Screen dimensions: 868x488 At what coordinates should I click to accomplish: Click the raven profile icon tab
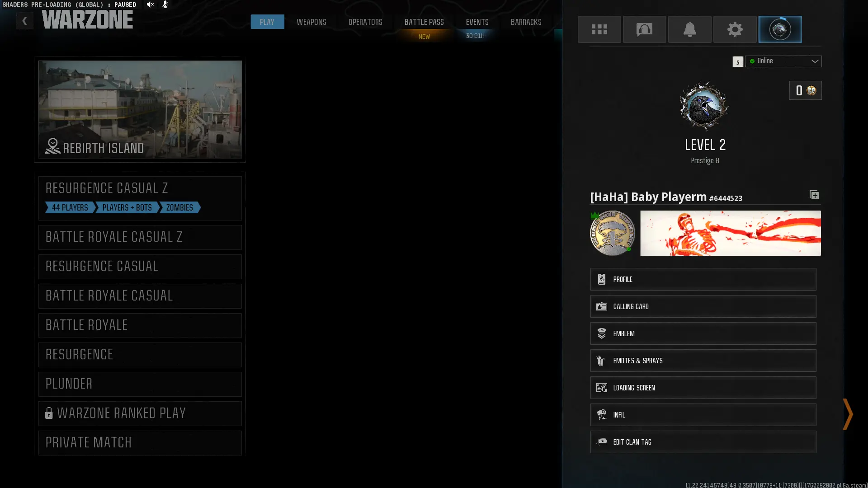tap(780, 29)
